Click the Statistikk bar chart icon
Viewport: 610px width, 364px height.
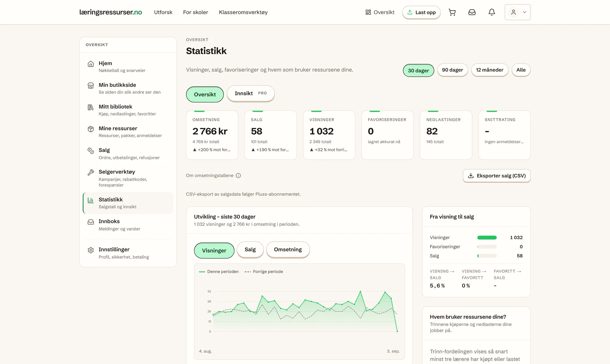(x=91, y=200)
